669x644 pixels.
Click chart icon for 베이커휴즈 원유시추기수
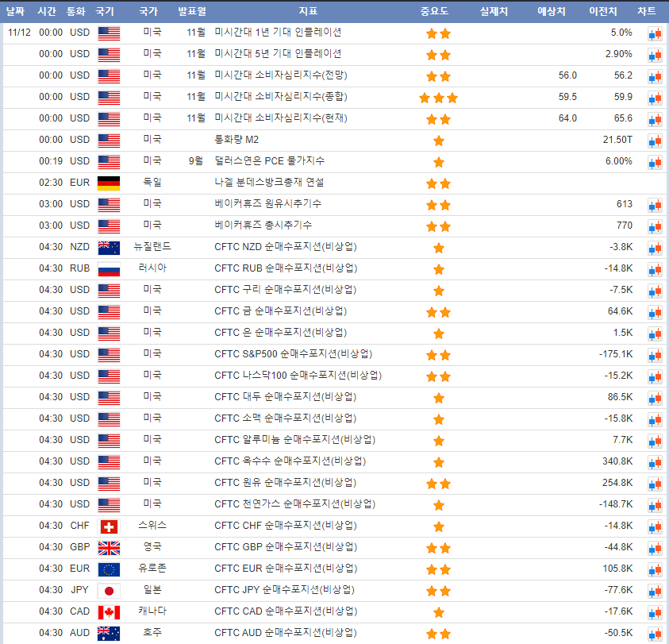coord(655,205)
